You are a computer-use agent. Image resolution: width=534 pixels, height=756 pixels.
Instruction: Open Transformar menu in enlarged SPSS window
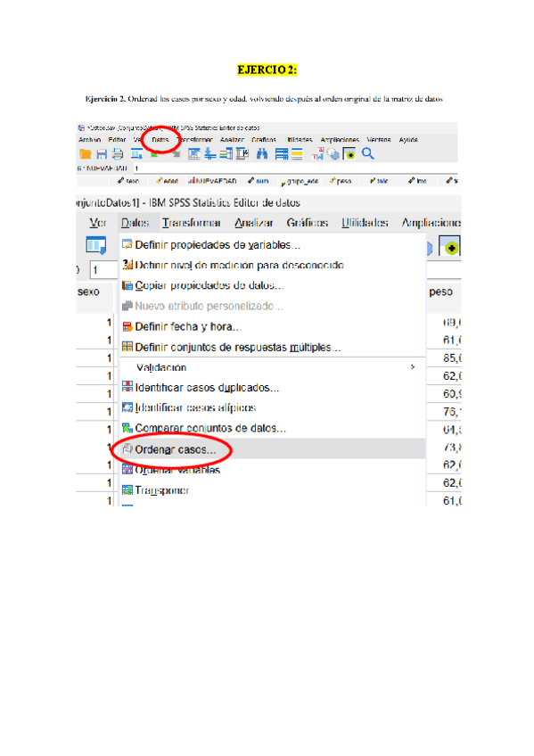click(x=192, y=223)
